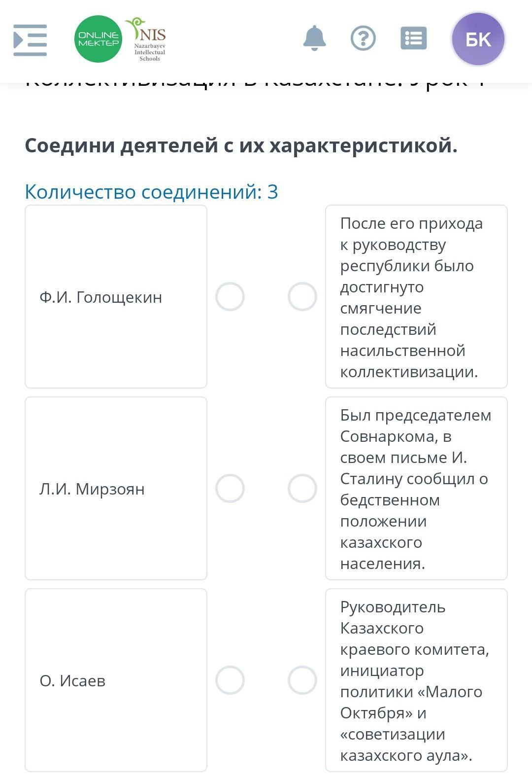Image resolution: width=532 pixels, height=781 pixels.
Task: Open the help question mark icon
Action: (x=363, y=38)
